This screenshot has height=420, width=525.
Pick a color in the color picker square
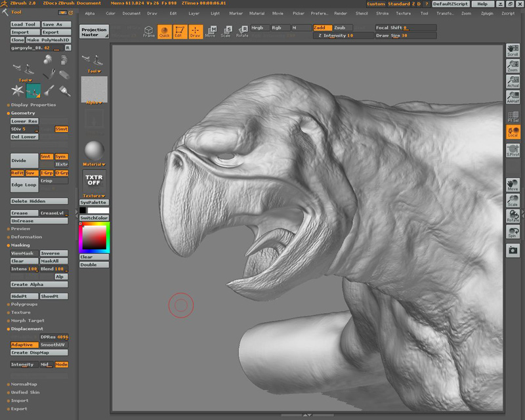pos(94,238)
